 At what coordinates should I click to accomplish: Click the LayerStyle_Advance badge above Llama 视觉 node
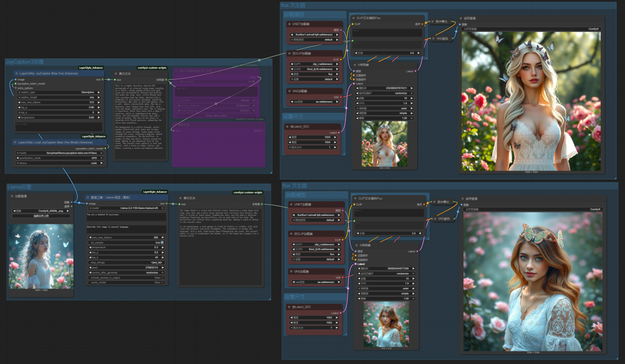[x=155, y=192]
